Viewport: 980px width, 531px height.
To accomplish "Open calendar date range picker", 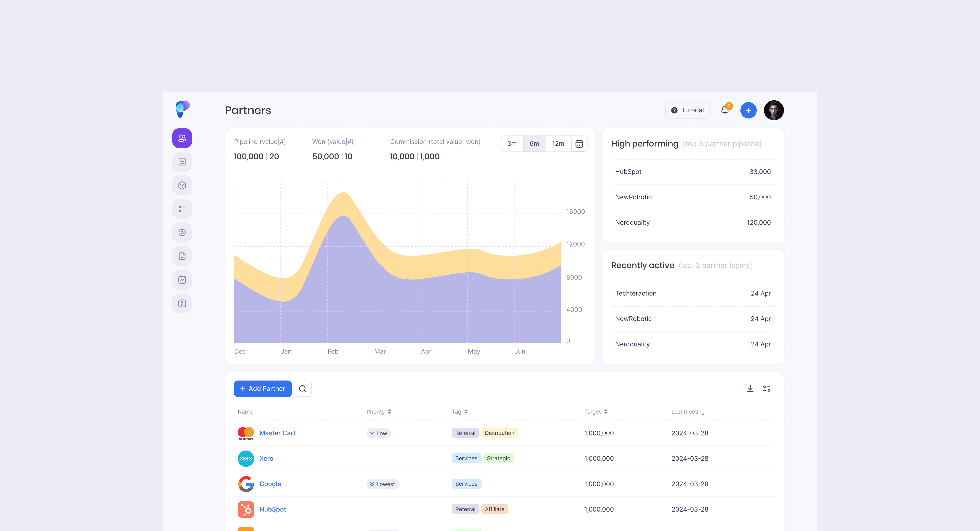I will [579, 143].
